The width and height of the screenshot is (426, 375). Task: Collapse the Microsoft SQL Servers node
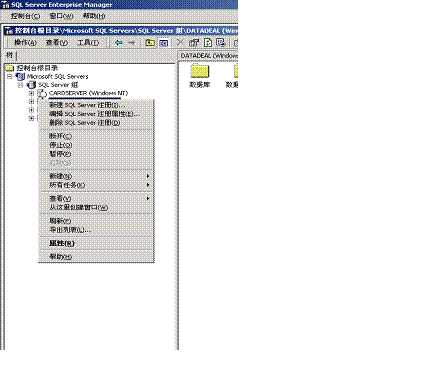[x=10, y=76]
